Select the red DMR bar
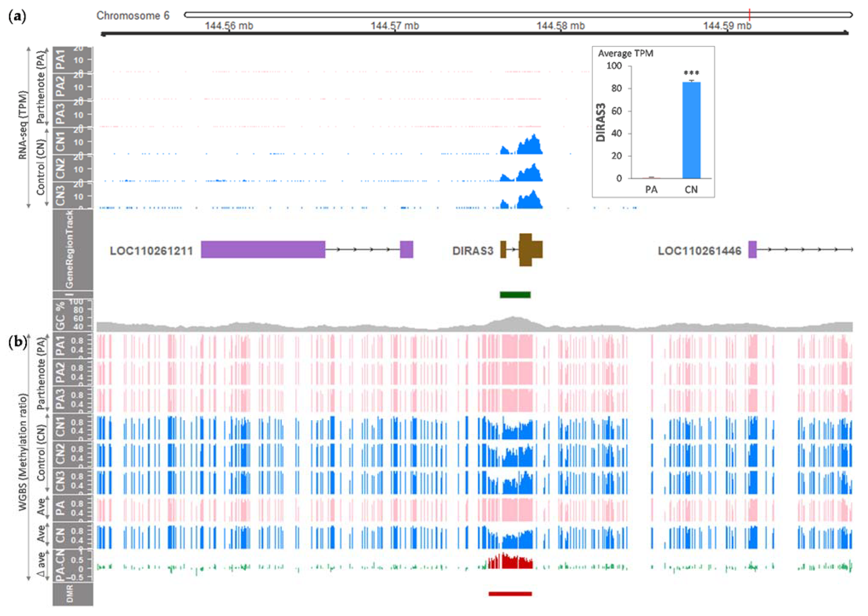Viewport: 868px width, 616px height. click(x=510, y=594)
